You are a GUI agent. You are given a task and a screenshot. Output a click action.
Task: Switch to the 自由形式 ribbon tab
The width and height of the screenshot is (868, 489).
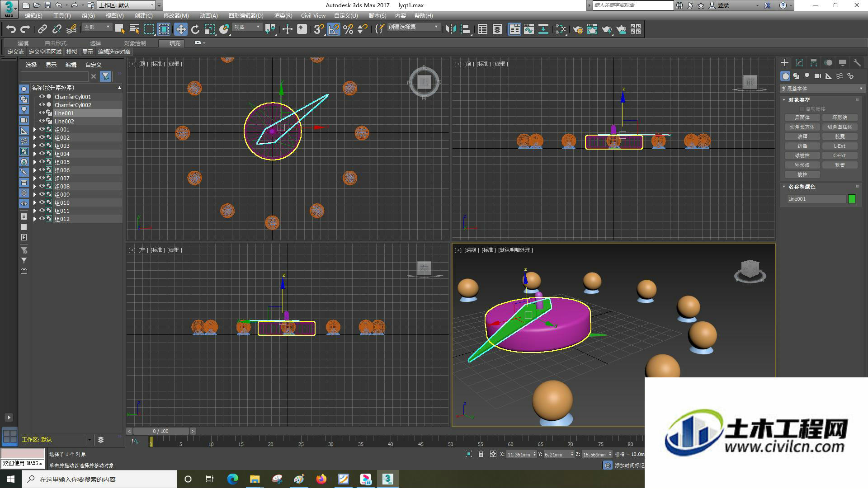point(55,43)
